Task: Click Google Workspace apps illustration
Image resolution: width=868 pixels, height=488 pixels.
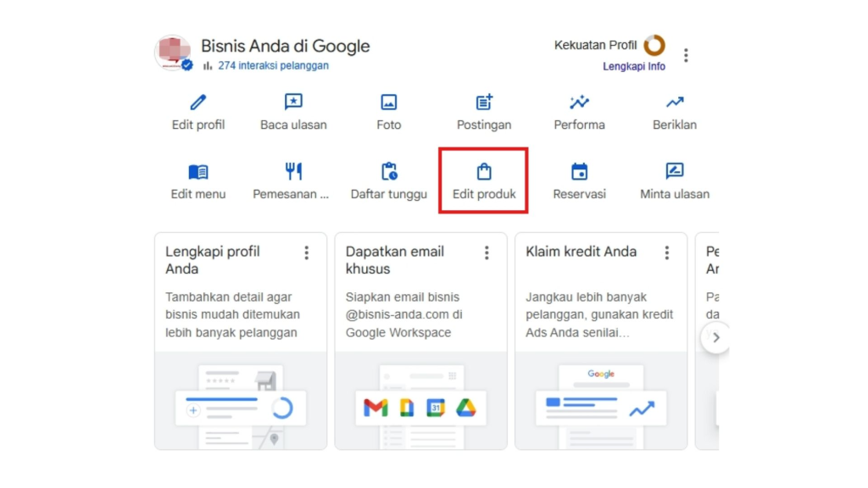Action: tap(420, 401)
